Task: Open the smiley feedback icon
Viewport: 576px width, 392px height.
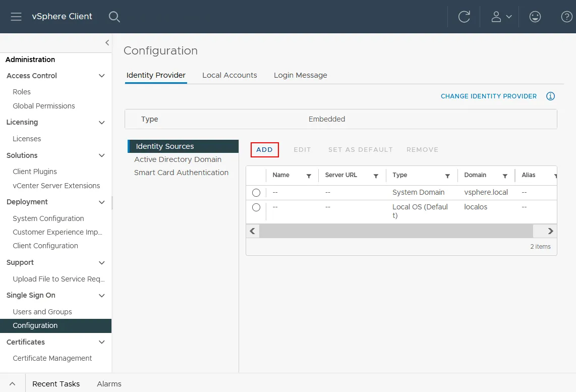Action: tap(535, 17)
